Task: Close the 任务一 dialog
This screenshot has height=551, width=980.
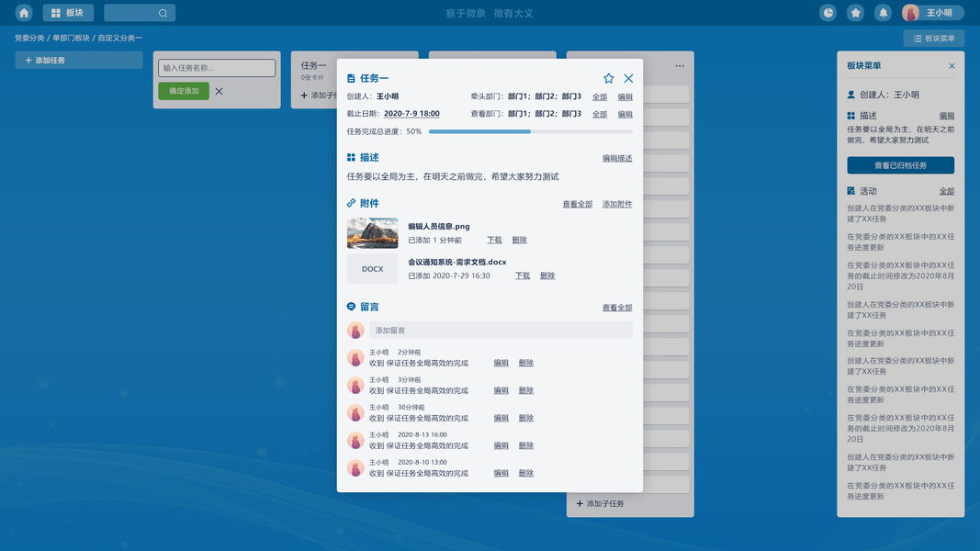Action: coord(628,78)
